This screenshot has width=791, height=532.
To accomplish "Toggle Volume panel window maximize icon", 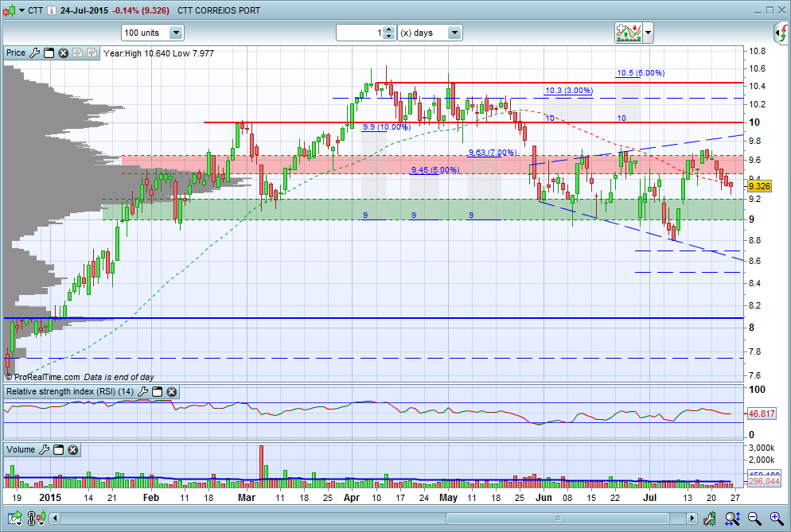I will 59,449.
